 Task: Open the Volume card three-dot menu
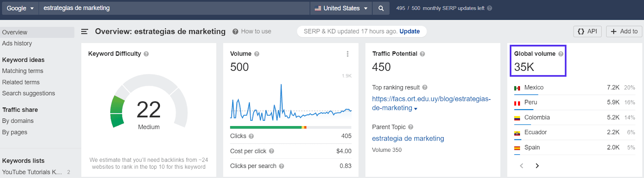[x=347, y=54]
